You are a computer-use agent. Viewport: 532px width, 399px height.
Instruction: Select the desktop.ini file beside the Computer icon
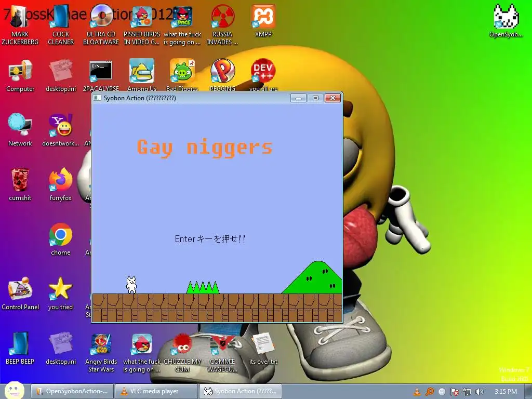(61, 75)
